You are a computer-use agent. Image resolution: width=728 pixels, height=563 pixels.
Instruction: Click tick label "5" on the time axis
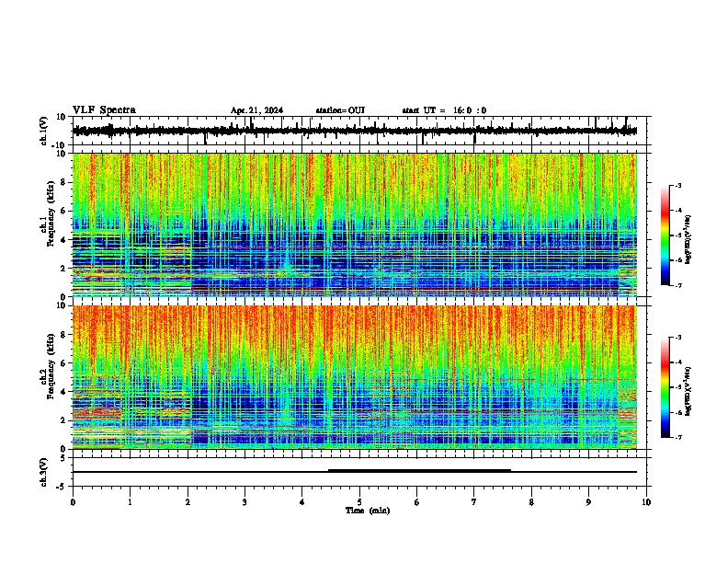click(359, 502)
